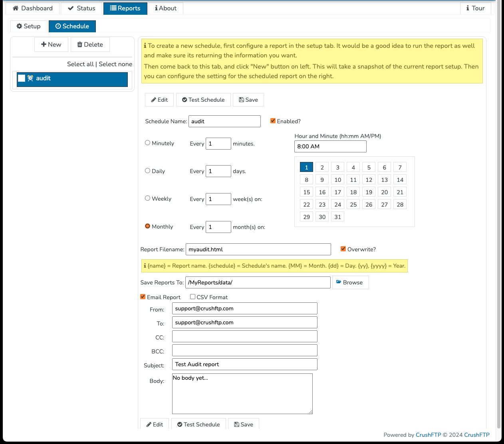The width and height of the screenshot is (504, 444).
Task: Toggle the Enabled? checkbox
Action: (273, 121)
